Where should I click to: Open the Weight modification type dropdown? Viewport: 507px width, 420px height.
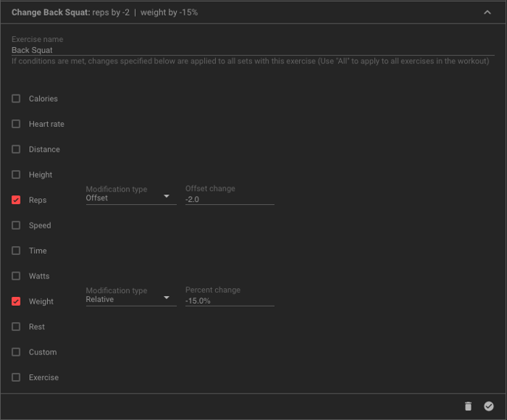[x=131, y=296]
